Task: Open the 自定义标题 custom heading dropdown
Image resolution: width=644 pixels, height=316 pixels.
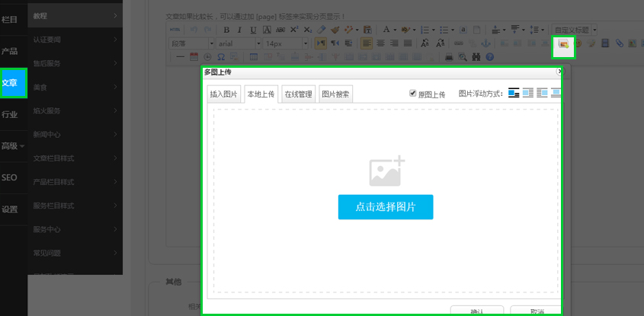Action: (574, 30)
